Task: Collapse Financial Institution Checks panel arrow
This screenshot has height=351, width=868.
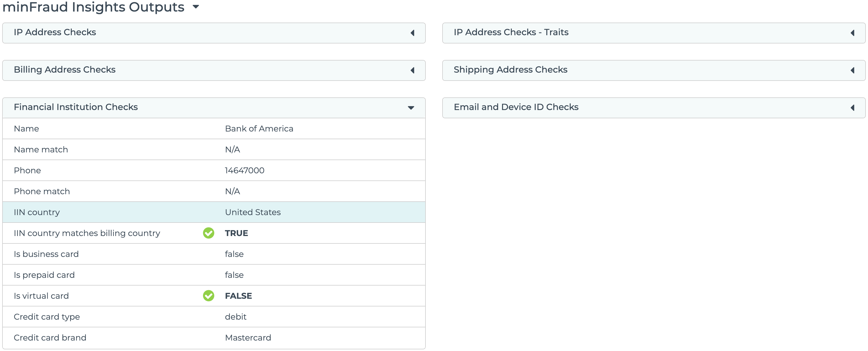Action: [x=411, y=108]
